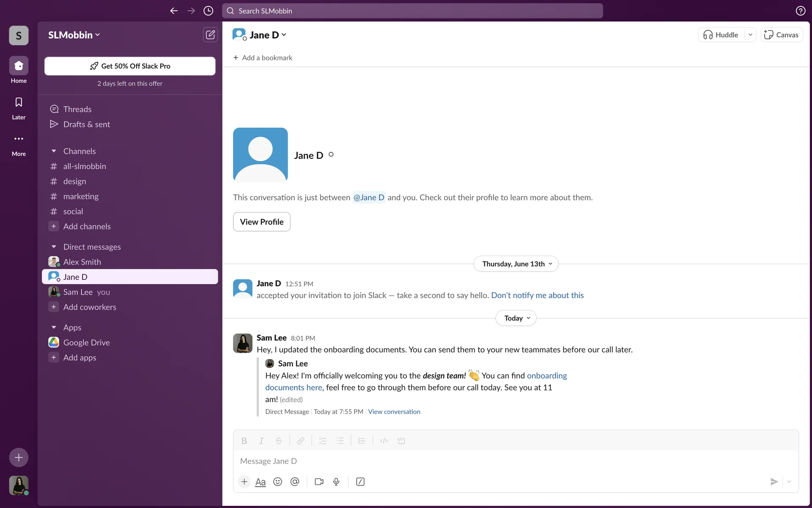This screenshot has height=508, width=812.
Task: Click the attach plus icon in composer
Action: (244, 482)
